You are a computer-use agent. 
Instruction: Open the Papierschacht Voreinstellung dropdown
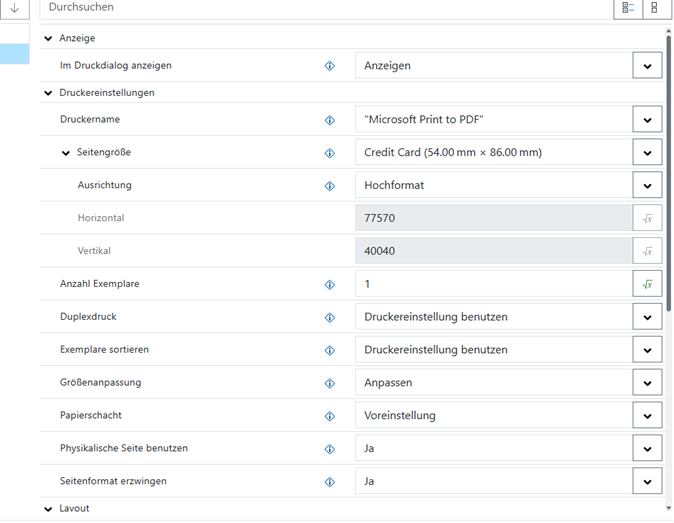click(x=647, y=416)
